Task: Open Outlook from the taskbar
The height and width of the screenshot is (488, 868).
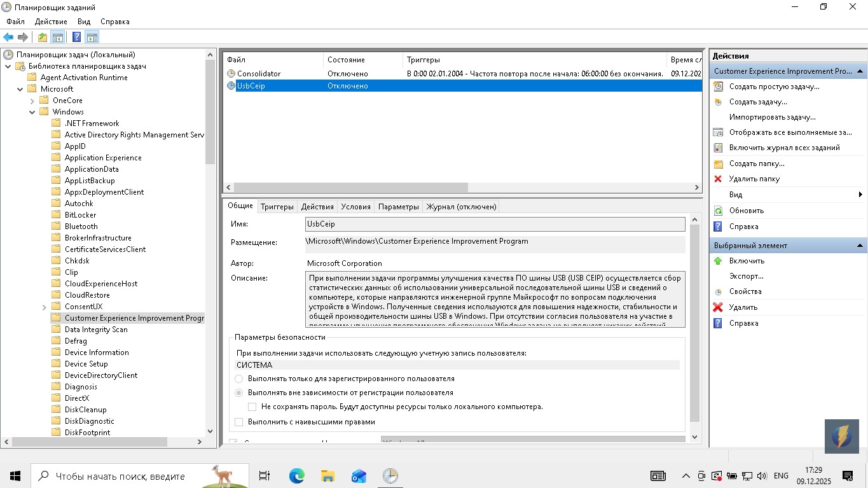Action: click(359, 476)
